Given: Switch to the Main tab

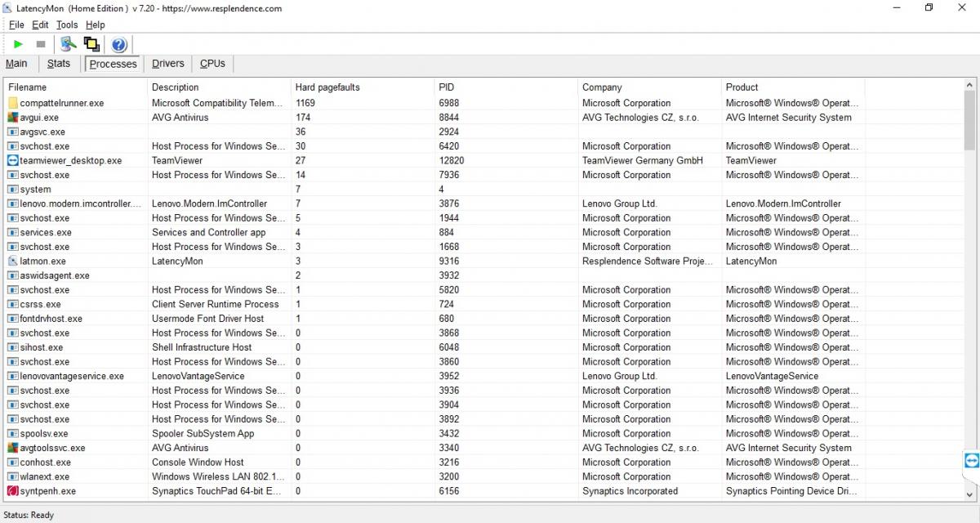Looking at the screenshot, I should [16, 63].
